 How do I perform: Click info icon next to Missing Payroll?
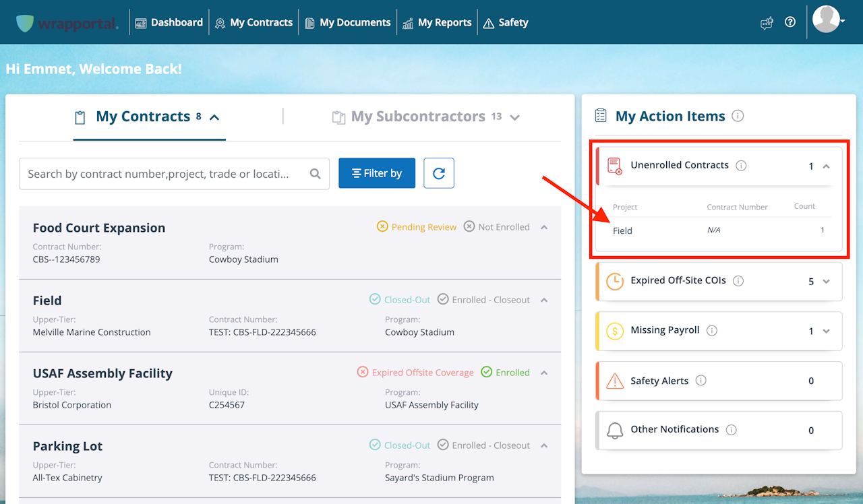coord(712,331)
